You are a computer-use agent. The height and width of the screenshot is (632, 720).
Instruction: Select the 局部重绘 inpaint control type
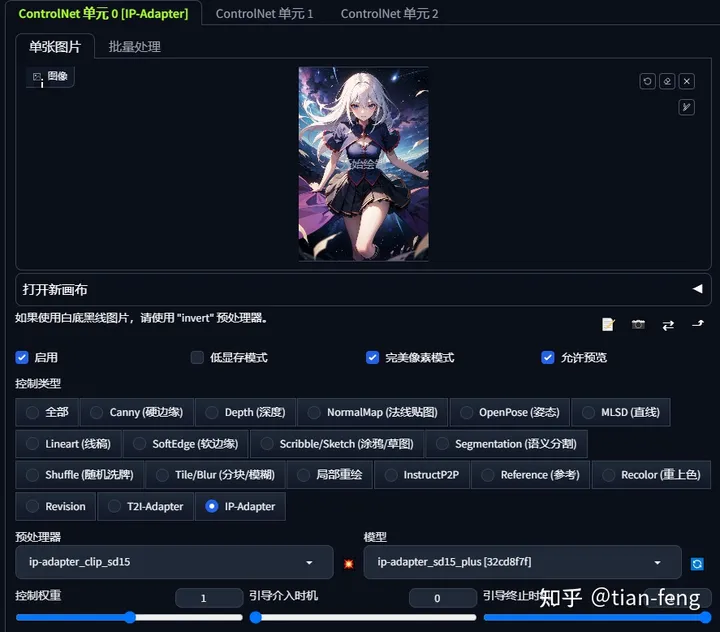(330, 475)
